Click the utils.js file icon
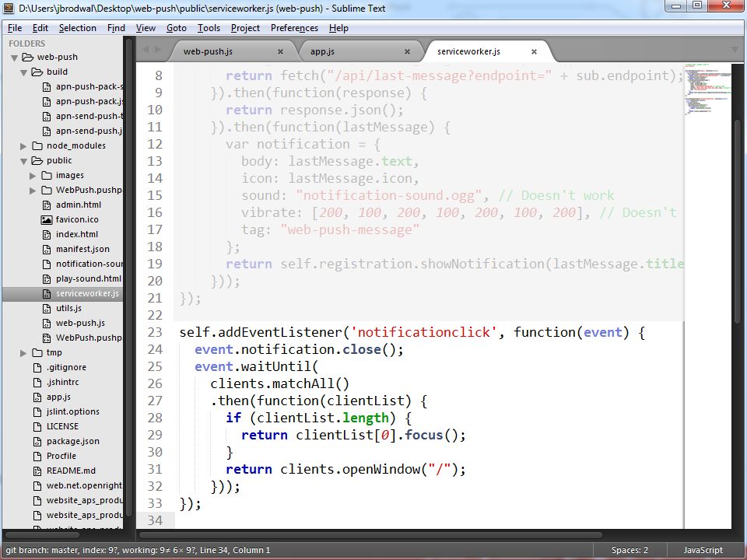The height and width of the screenshot is (560, 747). (x=46, y=308)
